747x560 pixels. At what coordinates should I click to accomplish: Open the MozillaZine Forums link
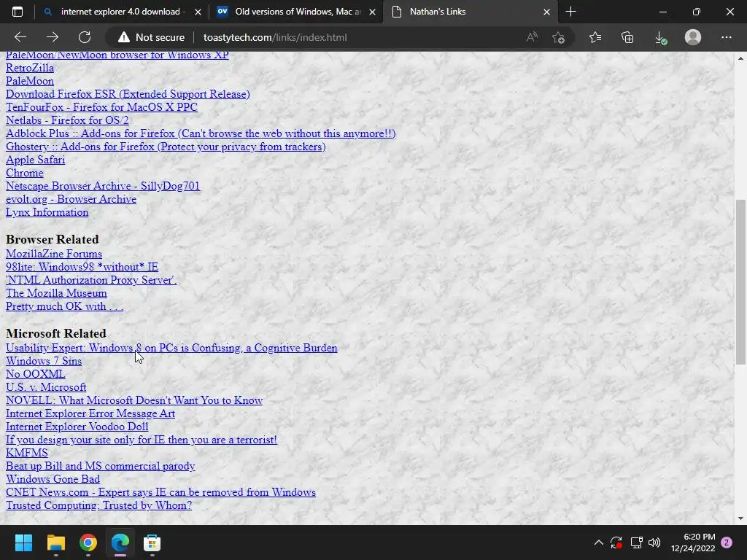tap(54, 254)
